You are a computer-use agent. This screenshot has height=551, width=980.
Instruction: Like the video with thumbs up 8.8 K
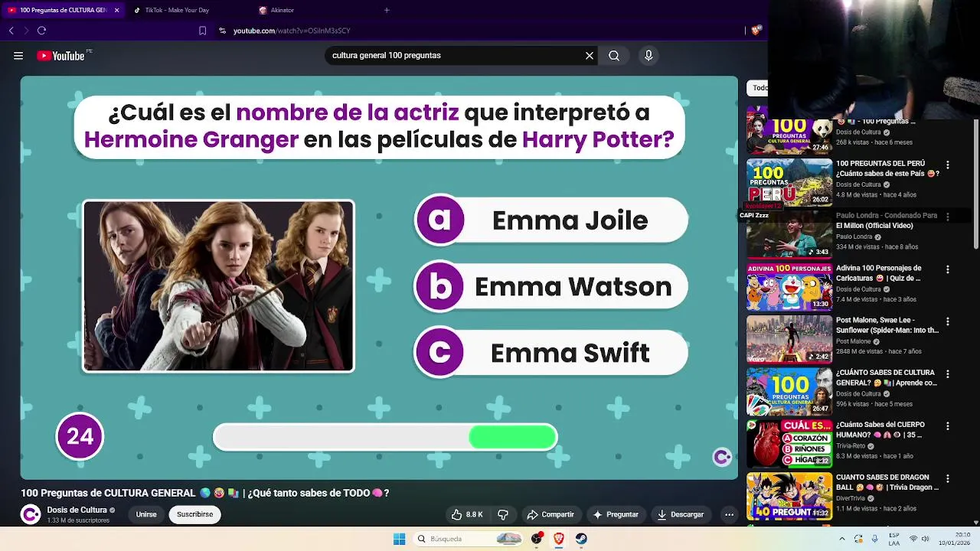(x=466, y=515)
